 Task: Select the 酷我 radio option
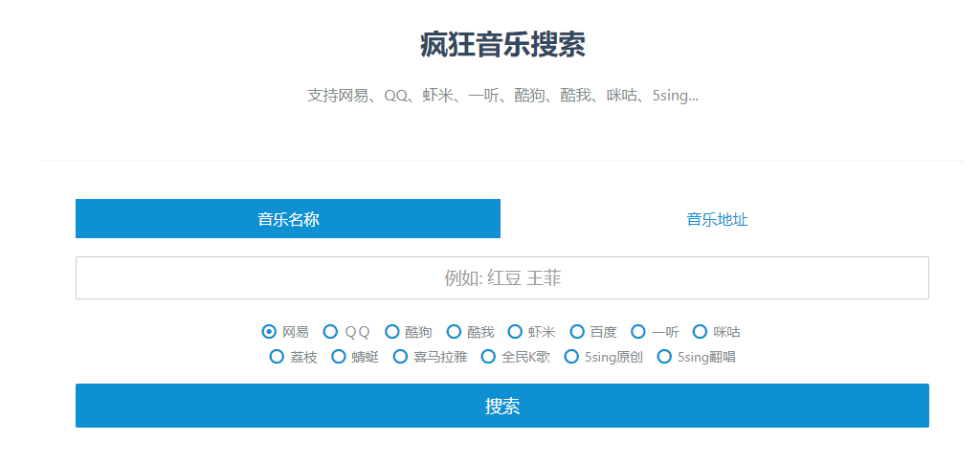click(x=455, y=332)
